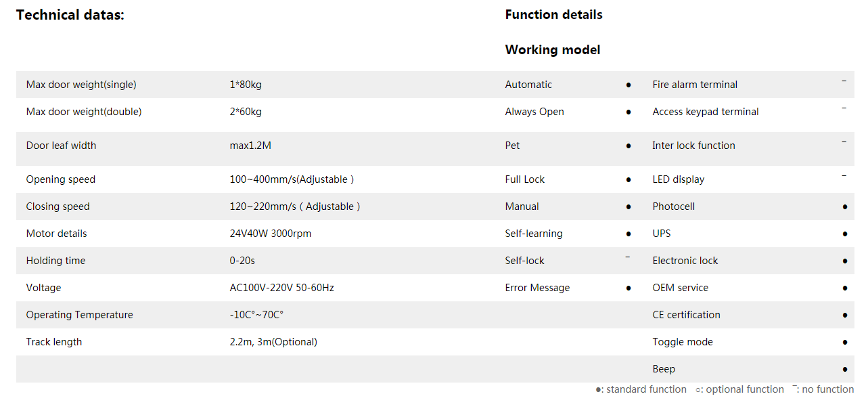Select the Function details heading
The image size is (868, 411).
[x=553, y=15]
